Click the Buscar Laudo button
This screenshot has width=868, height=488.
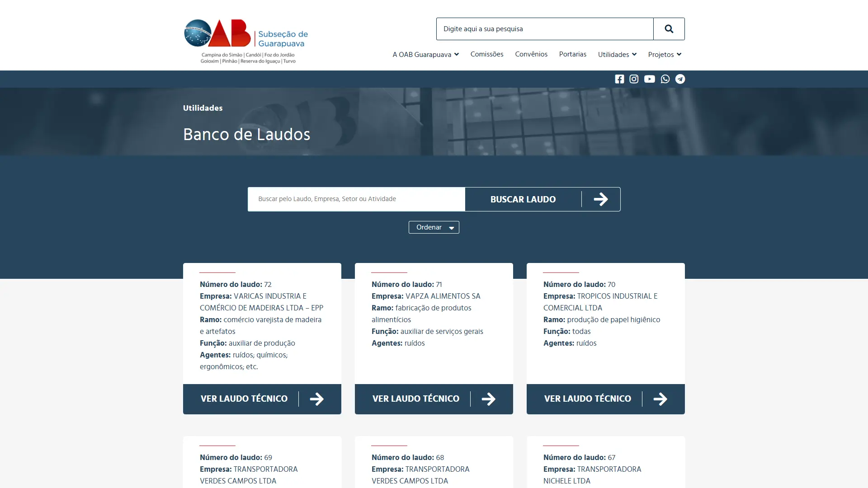pos(542,199)
